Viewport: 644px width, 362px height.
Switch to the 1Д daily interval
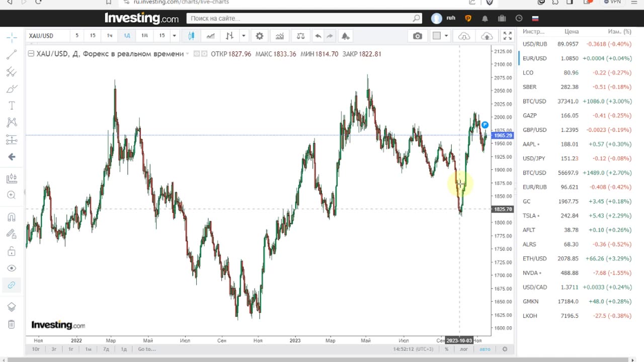pos(127,36)
